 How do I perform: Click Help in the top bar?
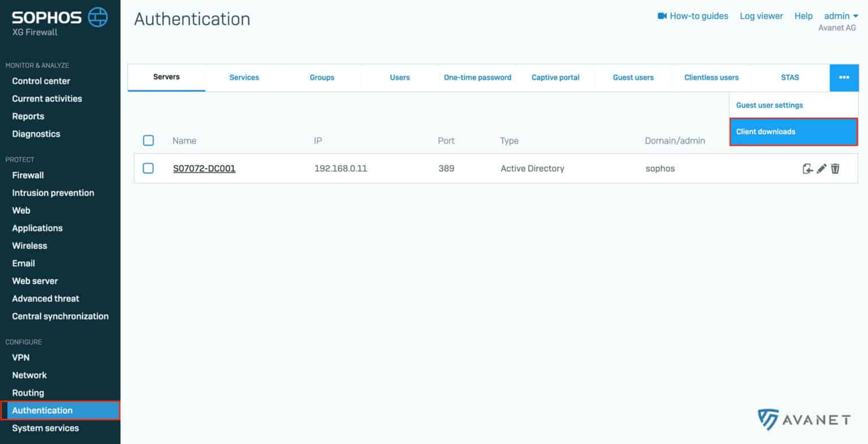point(803,16)
